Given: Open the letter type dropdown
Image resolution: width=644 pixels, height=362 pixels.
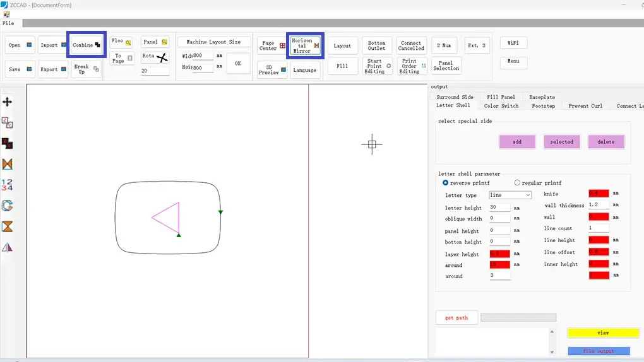Looking at the screenshot, I should pyautogui.click(x=510, y=196).
